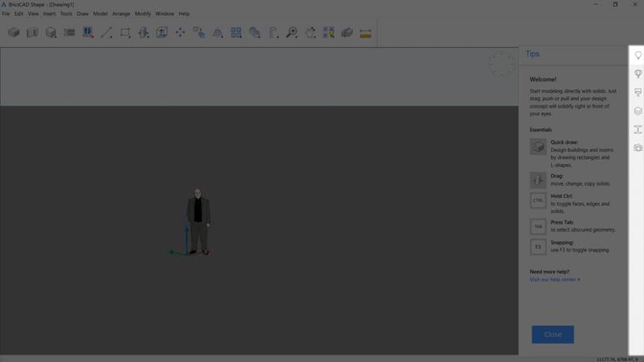This screenshot has height=362, width=644.
Task: Click the Drag tip thumbnail
Action: point(538,180)
